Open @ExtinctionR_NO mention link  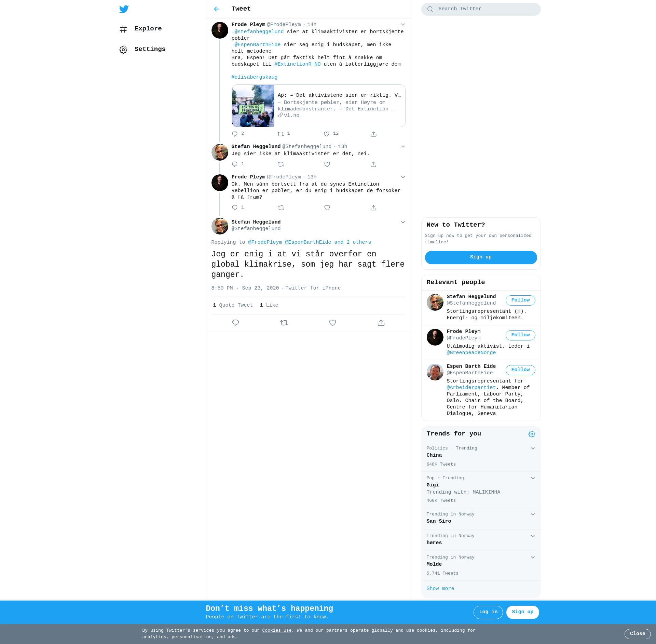(x=298, y=64)
